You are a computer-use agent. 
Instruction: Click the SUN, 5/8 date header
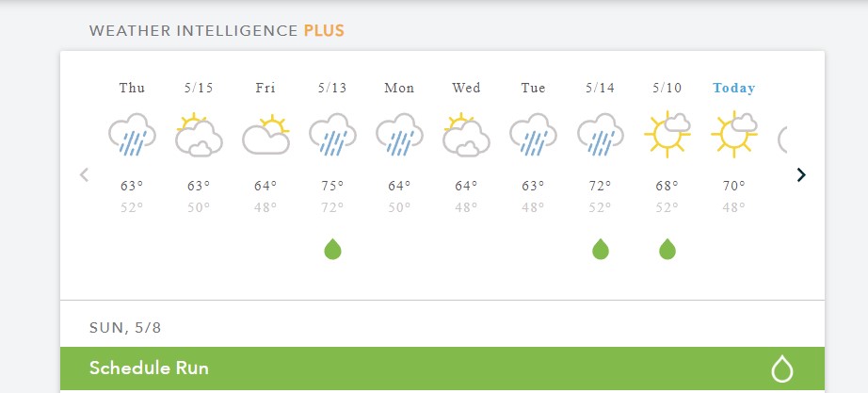[x=125, y=328]
